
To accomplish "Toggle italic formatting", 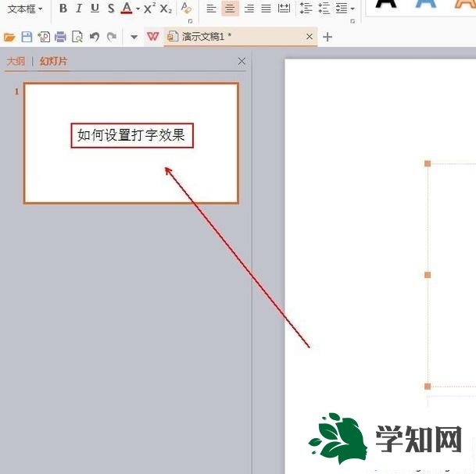I will [79, 8].
